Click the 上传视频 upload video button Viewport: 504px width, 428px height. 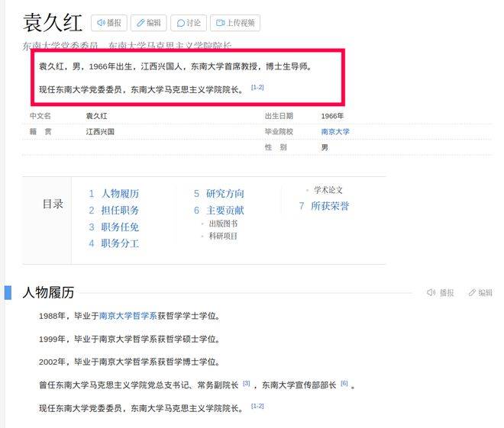tap(235, 23)
